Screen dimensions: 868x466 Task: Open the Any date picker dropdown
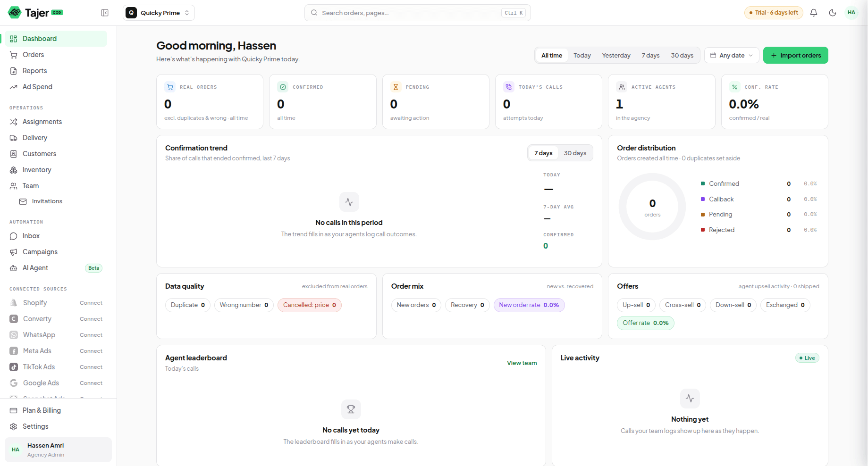pyautogui.click(x=732, y=55)
